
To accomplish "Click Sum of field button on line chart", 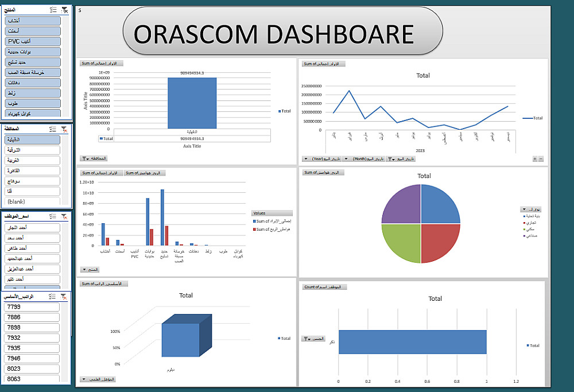I will [x=324, y=64].
